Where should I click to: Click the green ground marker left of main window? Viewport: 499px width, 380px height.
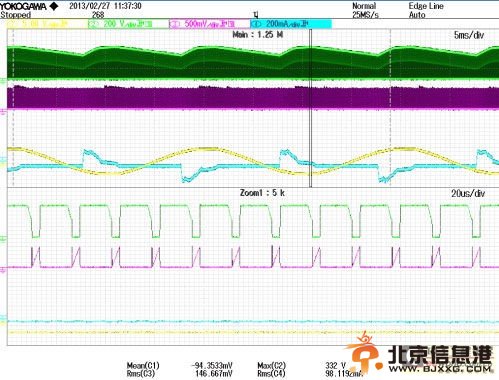(3, 81)
